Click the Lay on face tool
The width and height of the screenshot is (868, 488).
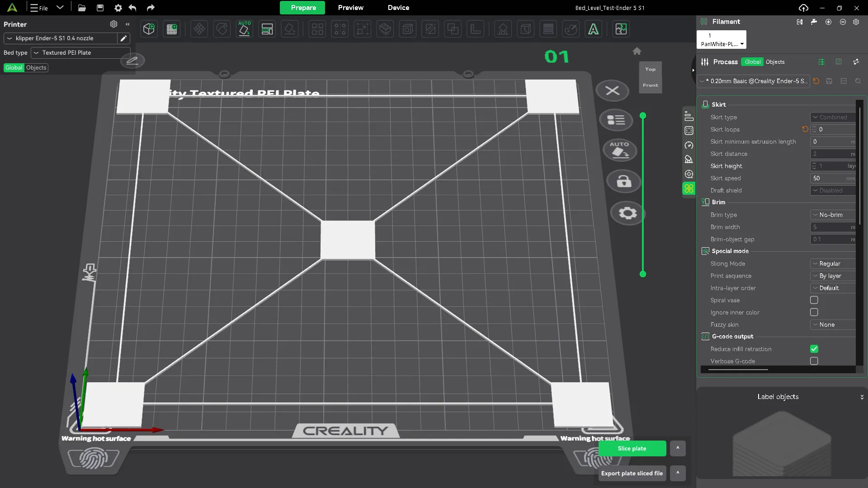click(x=290, y=29)
